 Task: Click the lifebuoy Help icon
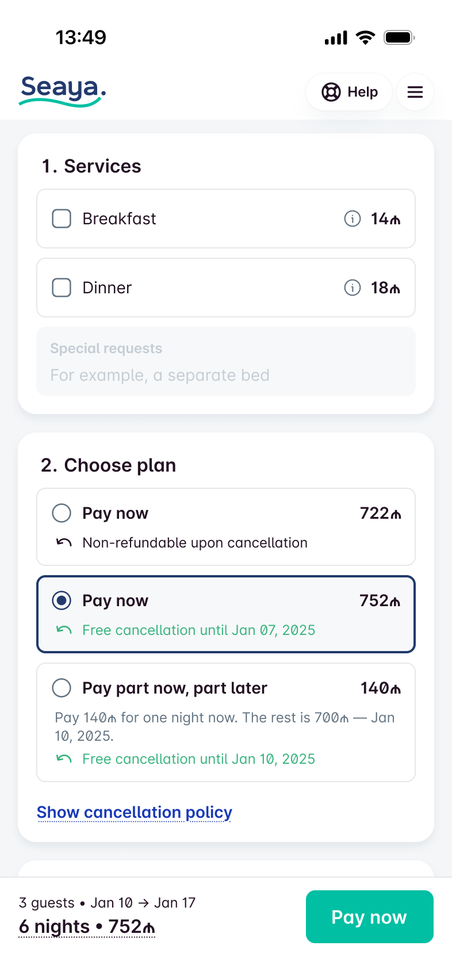(331, 92)
